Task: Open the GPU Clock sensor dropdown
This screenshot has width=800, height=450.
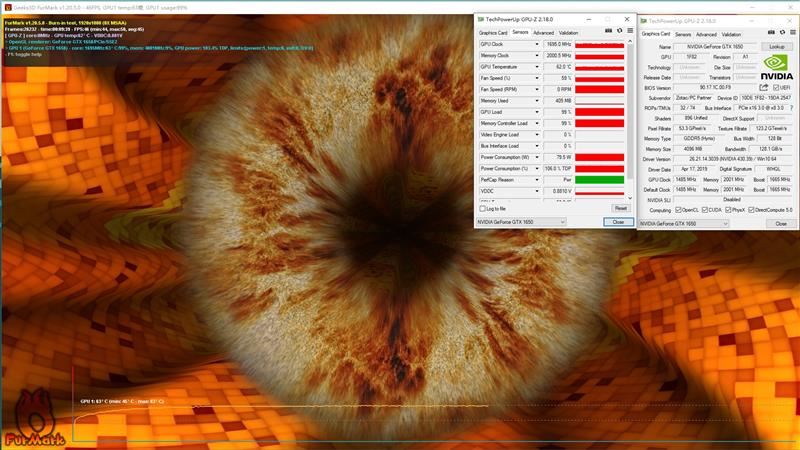Action: point(537,44)
